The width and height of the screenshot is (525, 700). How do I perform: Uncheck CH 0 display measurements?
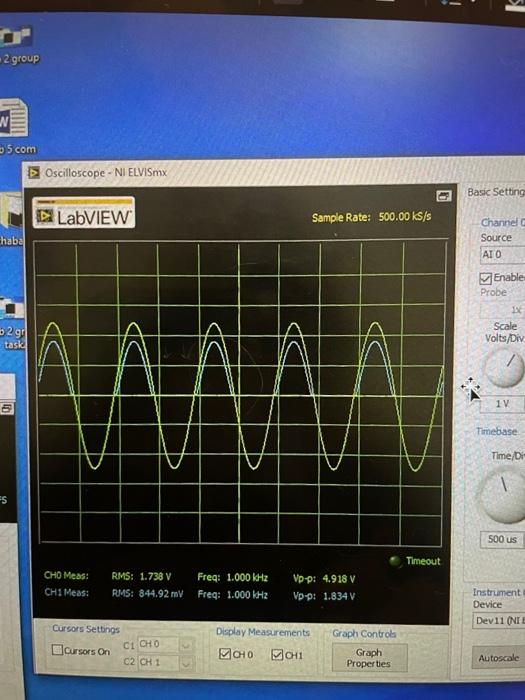click(x=225, y=654)
